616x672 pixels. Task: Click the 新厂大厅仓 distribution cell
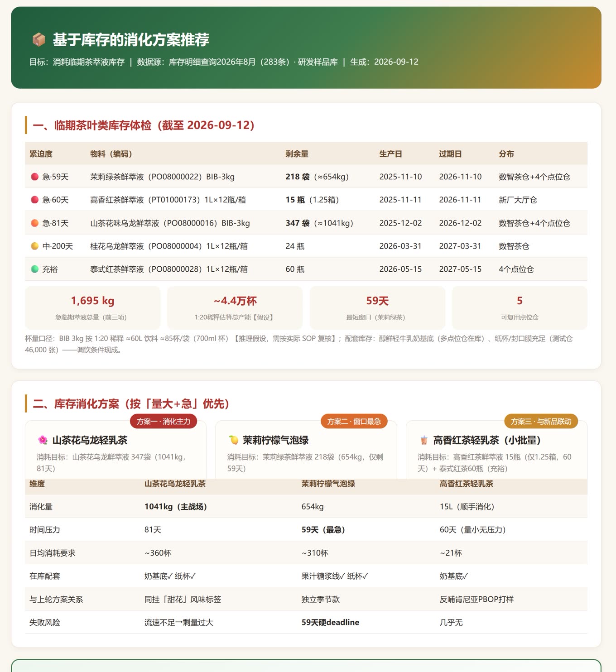518,200
